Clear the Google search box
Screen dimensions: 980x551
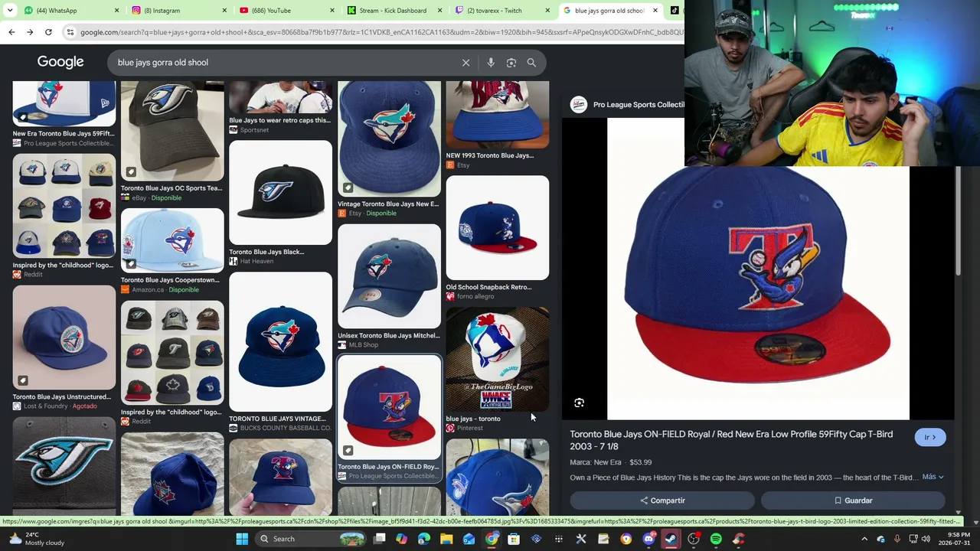[x=465, y=63]
